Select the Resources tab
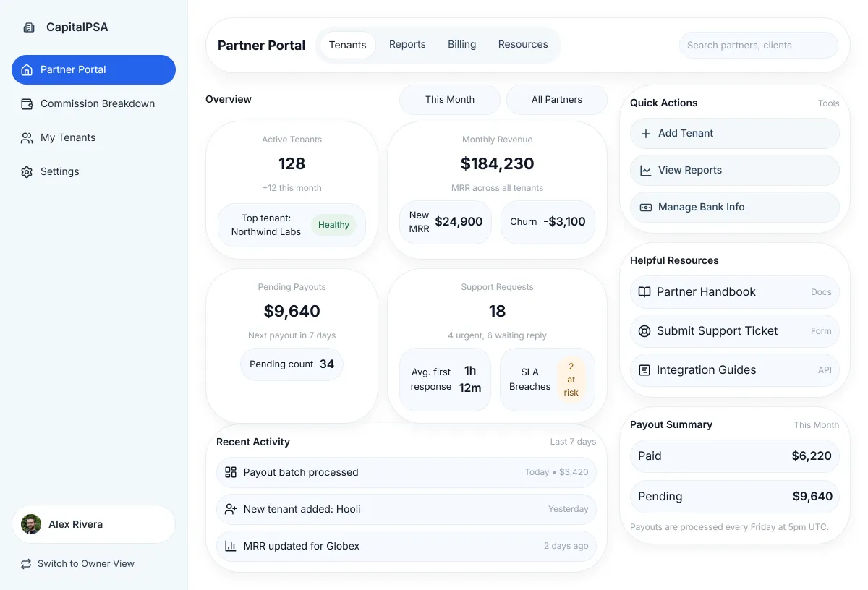This screenshot has width=868, height=590. click(x=523, y=44)
